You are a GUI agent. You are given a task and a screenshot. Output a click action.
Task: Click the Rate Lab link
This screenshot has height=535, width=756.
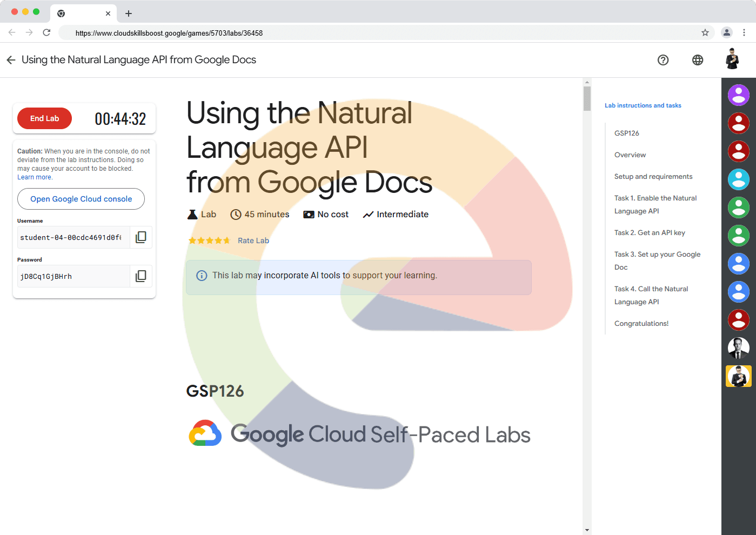(253, 240)
